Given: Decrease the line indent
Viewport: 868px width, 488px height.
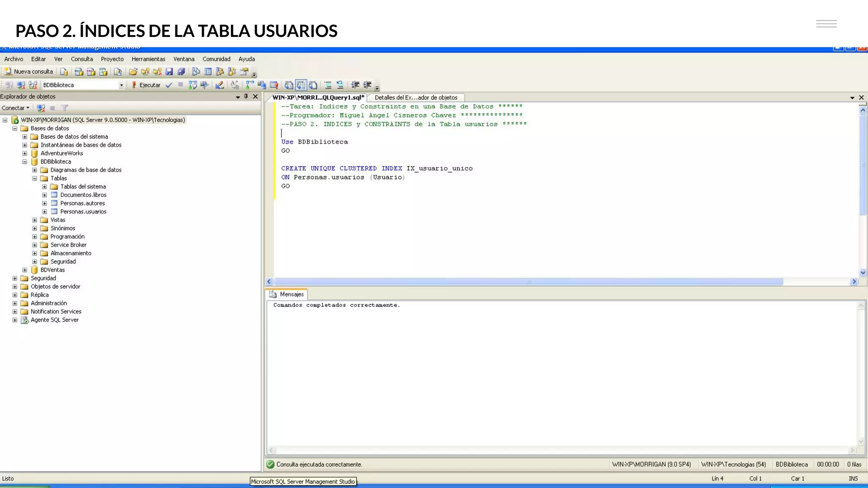Looking at the screenshot, I should [355, 85].
